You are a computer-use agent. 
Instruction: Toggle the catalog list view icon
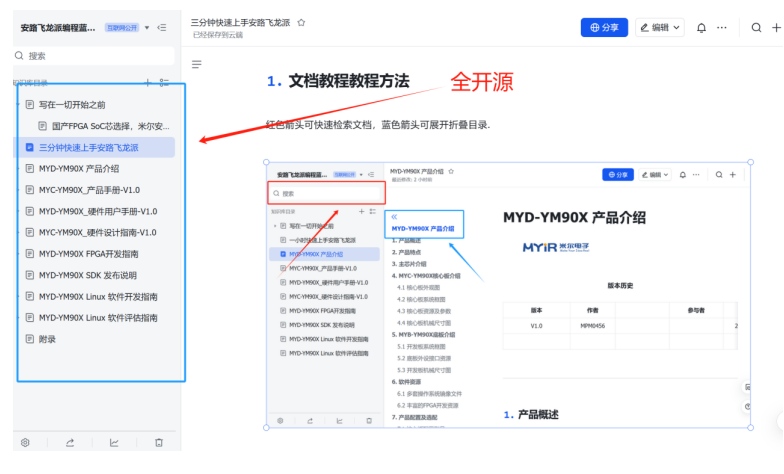[x=165, y=83]
